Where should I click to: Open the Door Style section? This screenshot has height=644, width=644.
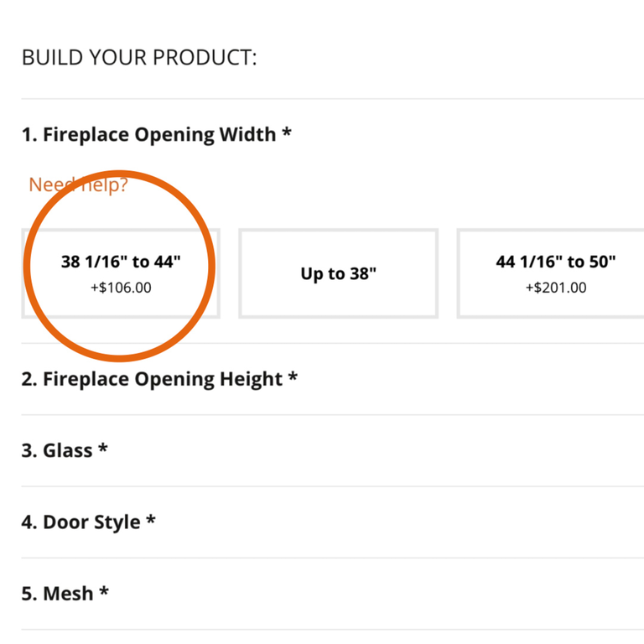(x=80, y=522)
